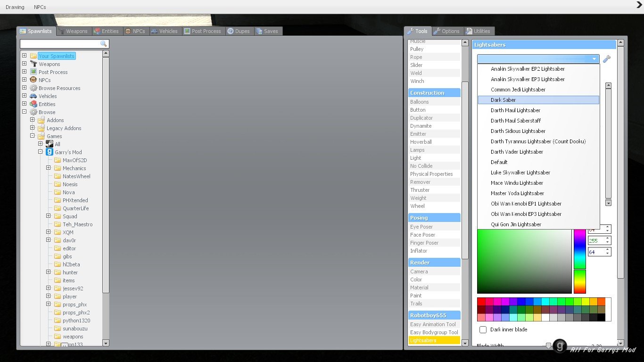The height and width of the screenshot is (362, 644).
Task: Click the folder icon beside Noesis
Action: click(58, 184)
